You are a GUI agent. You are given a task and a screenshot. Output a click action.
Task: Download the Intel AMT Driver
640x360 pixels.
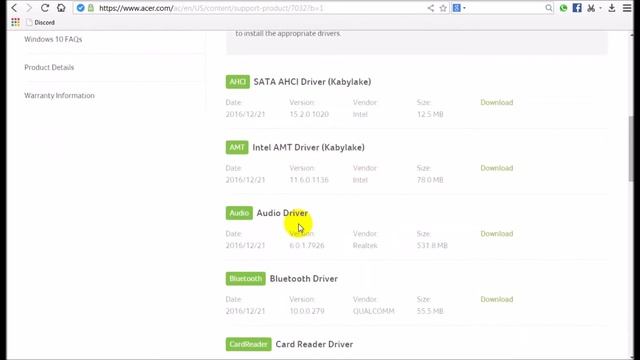[496, 168]
